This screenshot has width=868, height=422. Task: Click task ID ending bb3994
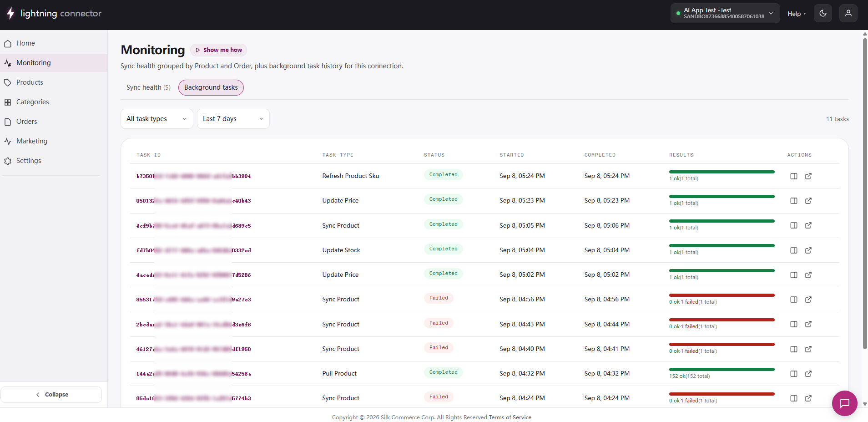[x=194, y=176]
